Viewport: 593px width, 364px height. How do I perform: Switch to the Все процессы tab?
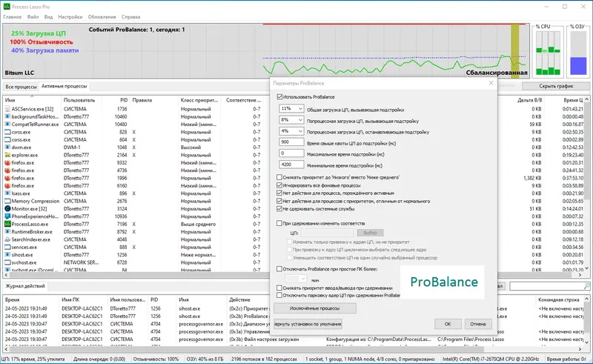tap(21, 87)
